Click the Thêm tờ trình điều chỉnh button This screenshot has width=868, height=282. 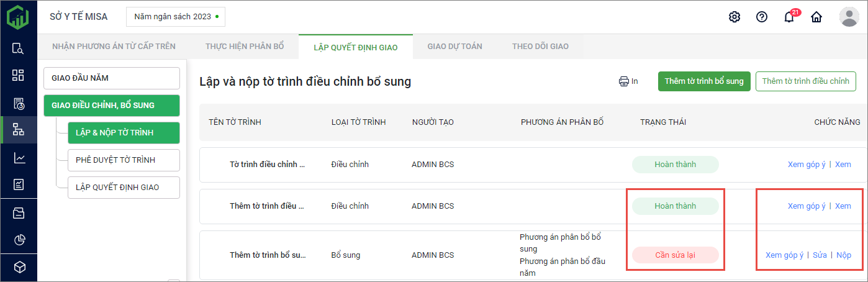tap(805, 81)
